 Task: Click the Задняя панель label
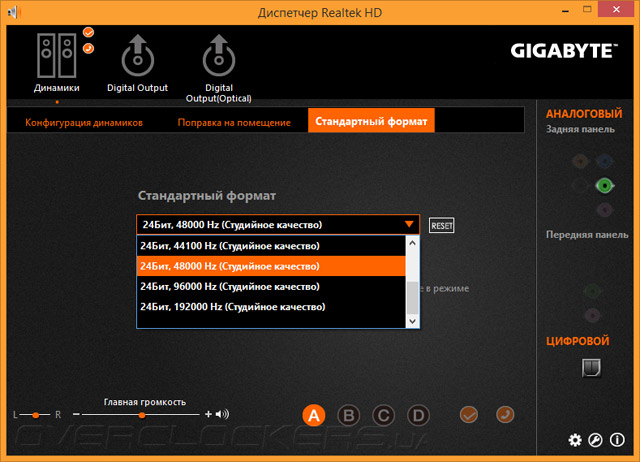[580, 129]
